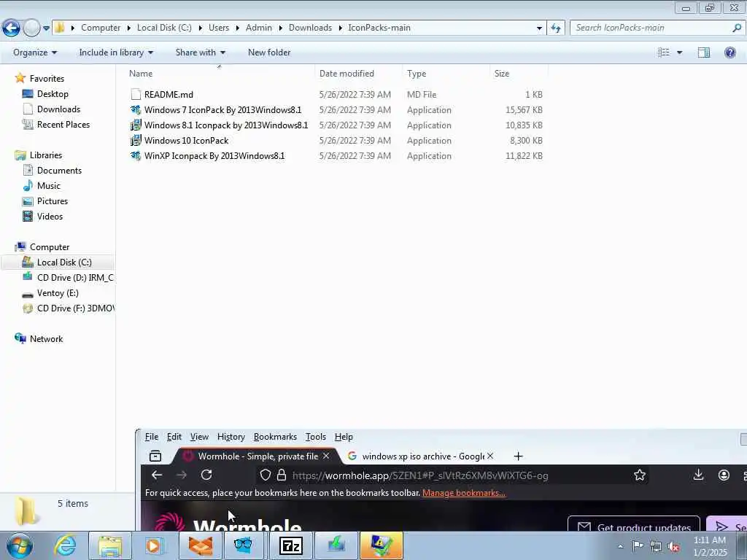Click the Favorites star in navigation pane
This screenshot has height=560, width=747.
pyautogui.click(x=20, y=78)
